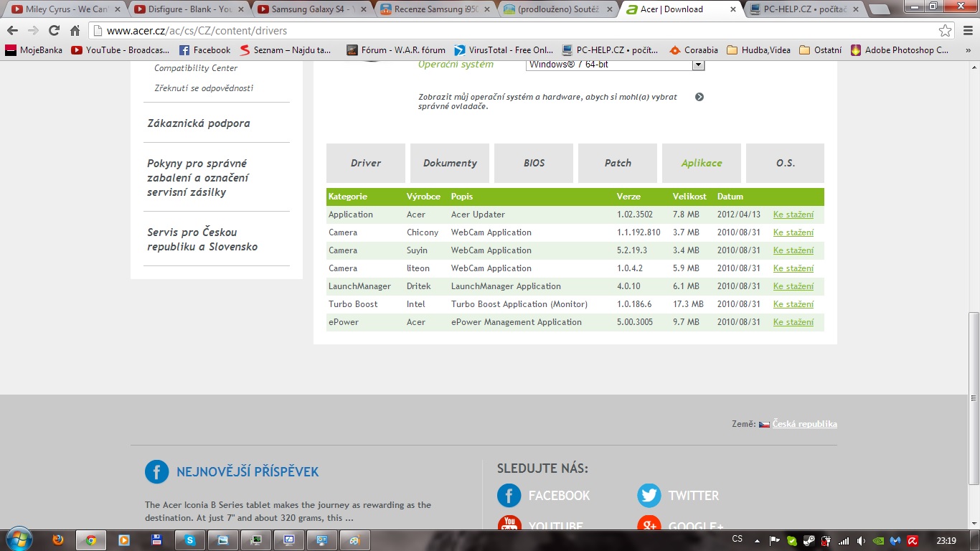The image size is (980, 551).
Task: Click the page vertical scrollbar thumb
Action: click(x=974, y=399)
